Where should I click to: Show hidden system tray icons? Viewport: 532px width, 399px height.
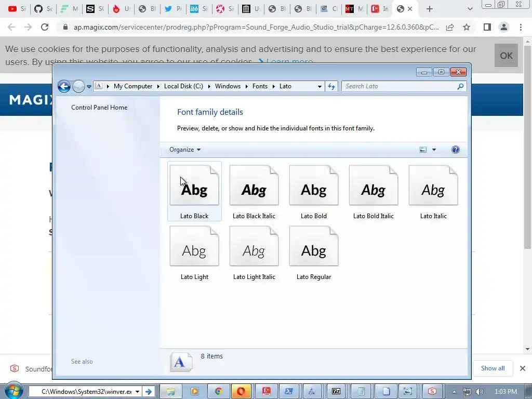click(454, 392)
